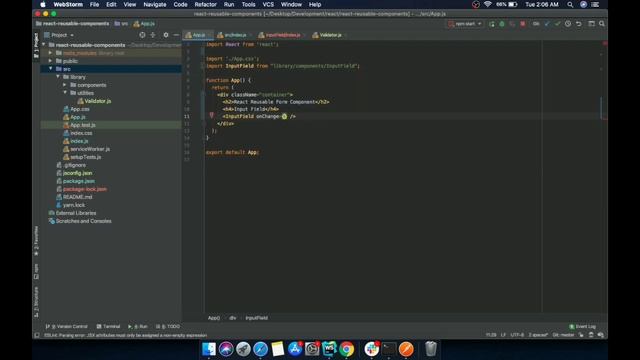Open the macOS Spotlight search icon
This screenshot has width=640, height=360.
(570, 4)
